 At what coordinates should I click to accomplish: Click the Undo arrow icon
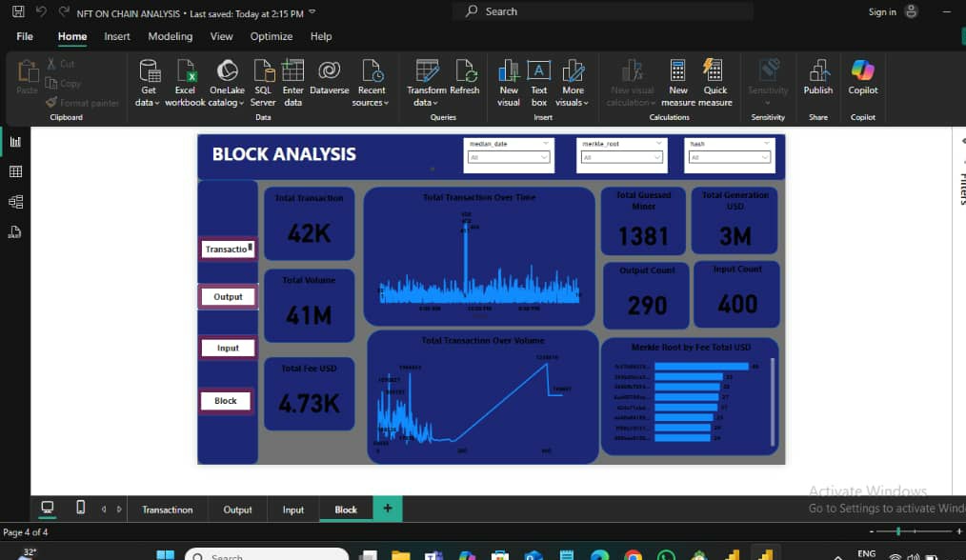41,11
